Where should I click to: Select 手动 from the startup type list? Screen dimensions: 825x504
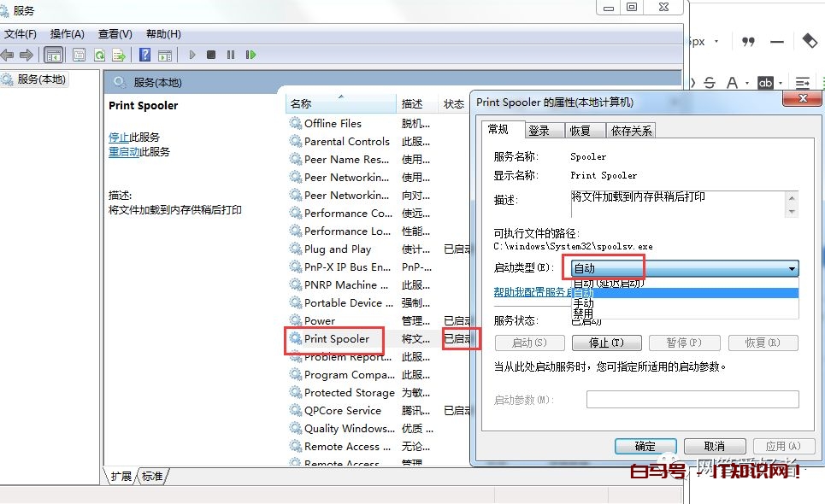point(584,303)
